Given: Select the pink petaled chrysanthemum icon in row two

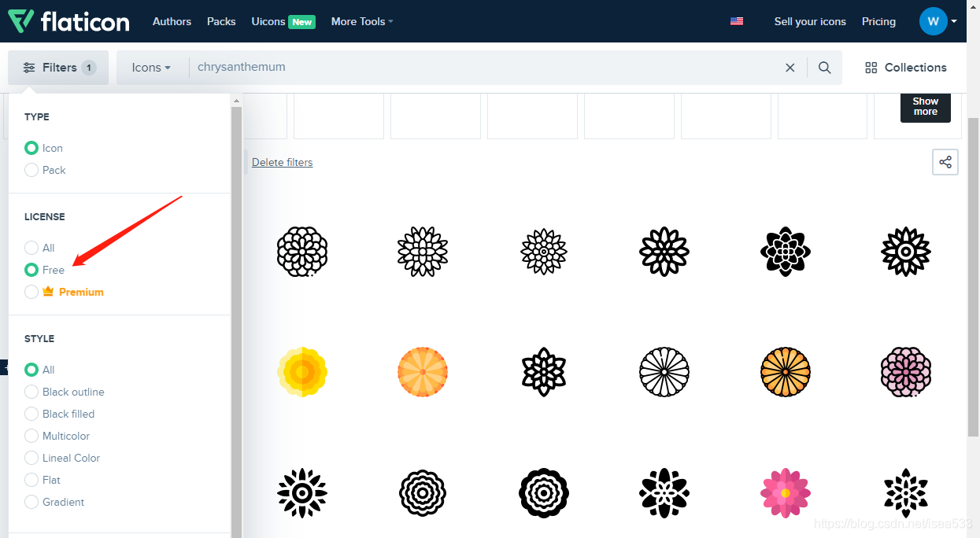Looking at the screenshot, I should 906,371.
